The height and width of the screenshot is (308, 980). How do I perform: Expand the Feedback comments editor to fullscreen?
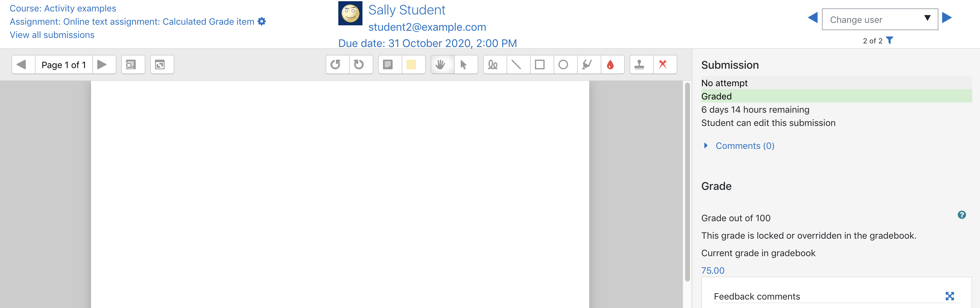(x=950, y=296)
